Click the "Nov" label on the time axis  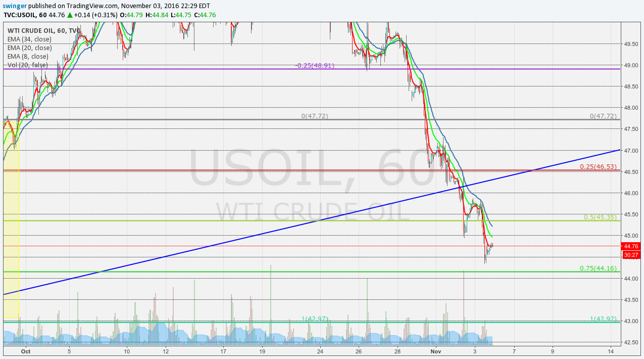pyautogui.click(x=436, y=351)
